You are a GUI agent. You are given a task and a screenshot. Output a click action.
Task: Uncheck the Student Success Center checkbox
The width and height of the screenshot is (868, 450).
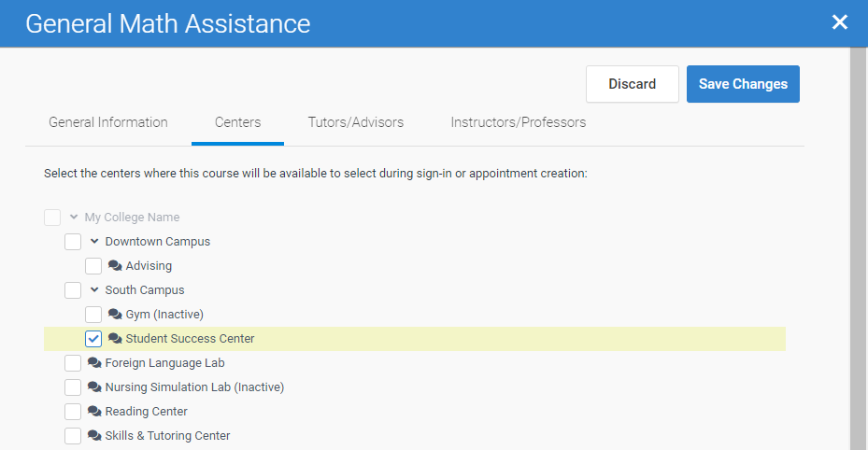(93, 339)
